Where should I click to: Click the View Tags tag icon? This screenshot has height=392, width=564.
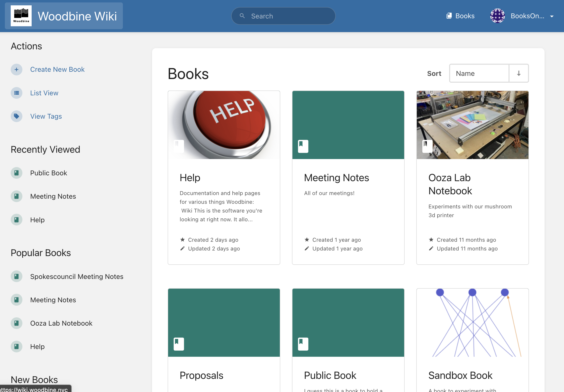pos(17,116)
